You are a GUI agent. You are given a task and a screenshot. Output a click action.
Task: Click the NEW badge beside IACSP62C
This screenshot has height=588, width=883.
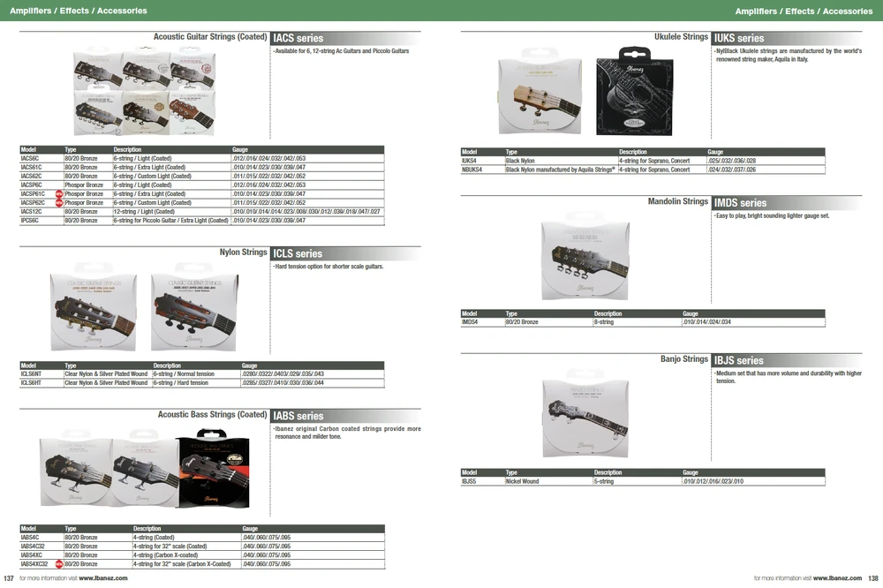58,203
